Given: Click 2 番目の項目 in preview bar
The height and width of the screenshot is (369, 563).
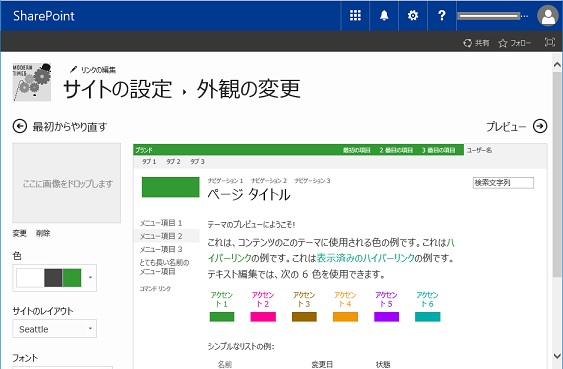Looking at the screenshot, I should (396, 150).
